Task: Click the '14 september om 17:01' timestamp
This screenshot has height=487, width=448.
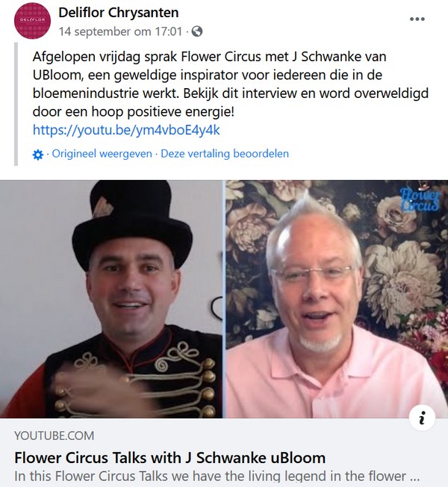Action: (120, 31)
